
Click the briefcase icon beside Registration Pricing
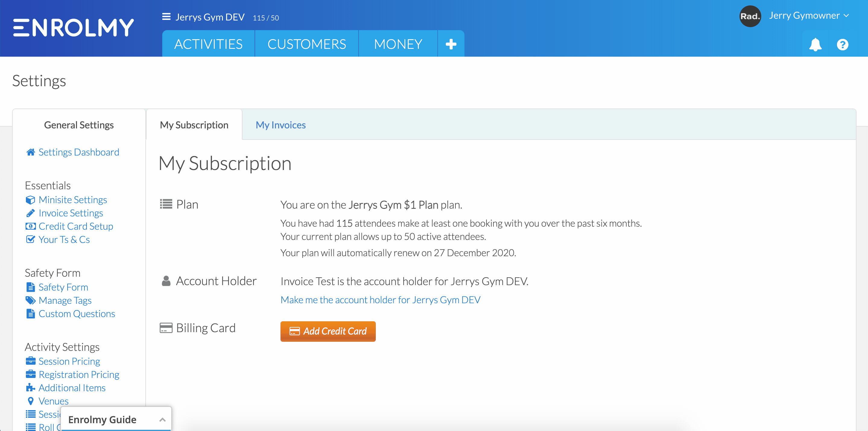pyautogui.click(x=30, y=374)
